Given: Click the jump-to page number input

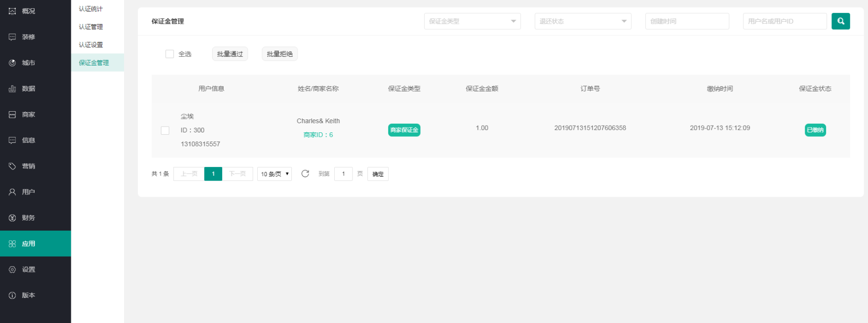Looking at the screenshot, I should pos(343,174).
